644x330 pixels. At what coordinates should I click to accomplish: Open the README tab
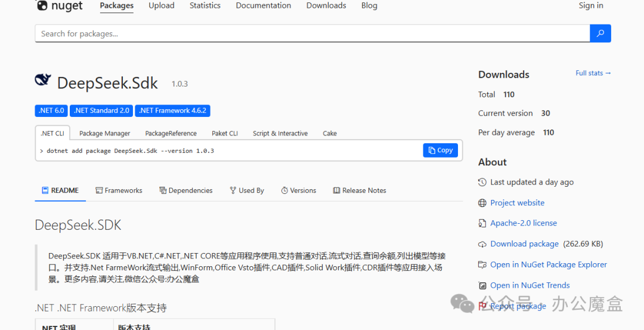click(x=60, y=190)
